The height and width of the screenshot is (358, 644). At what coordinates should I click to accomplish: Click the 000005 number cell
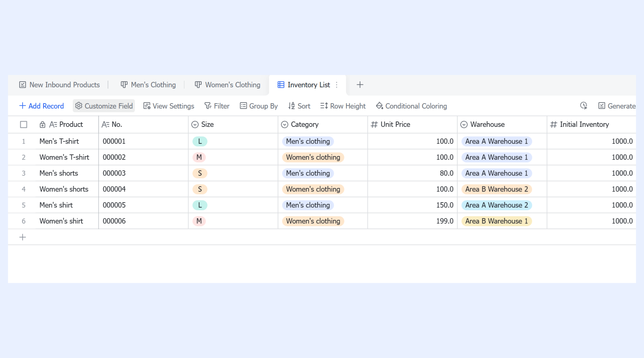pyautogui.click(x=143, y=205)
